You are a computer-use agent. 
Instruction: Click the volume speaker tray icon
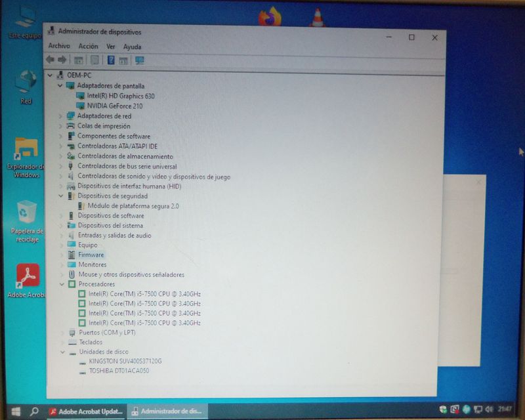(x=490, y=409)
